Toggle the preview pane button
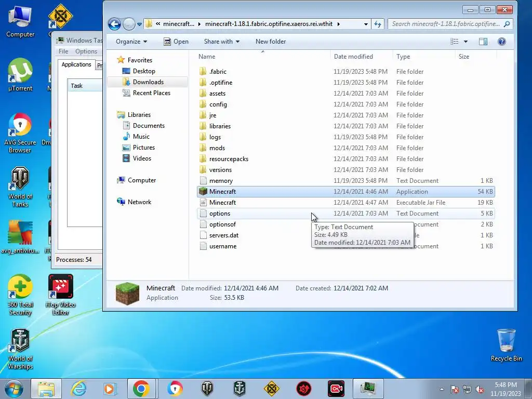 (483, 42)
